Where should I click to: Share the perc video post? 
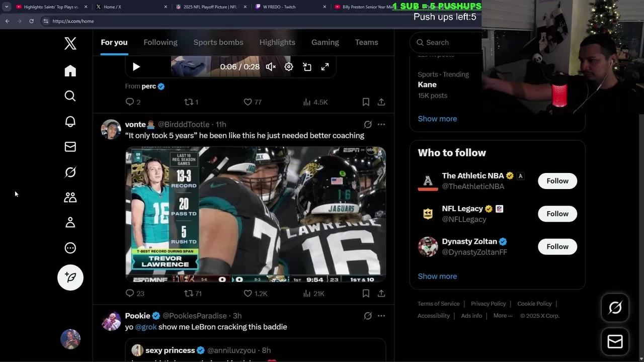pos(381,102)
